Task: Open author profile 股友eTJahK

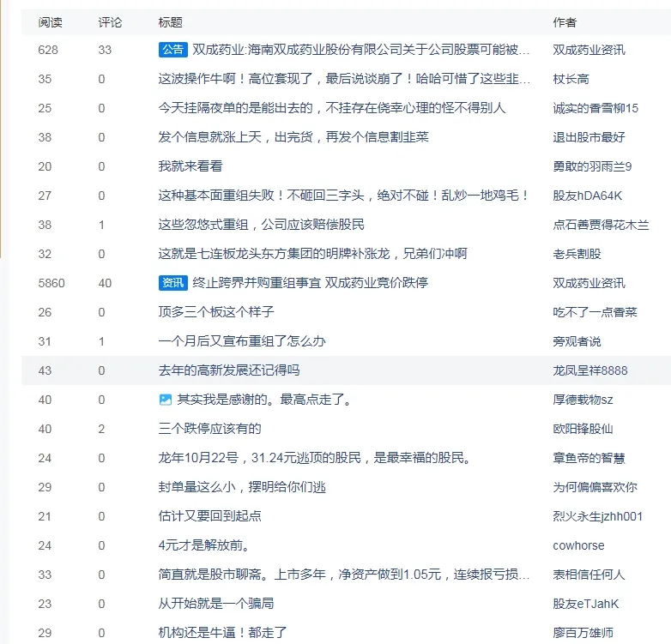Action: pyautogui.click(x=586, y=604)
